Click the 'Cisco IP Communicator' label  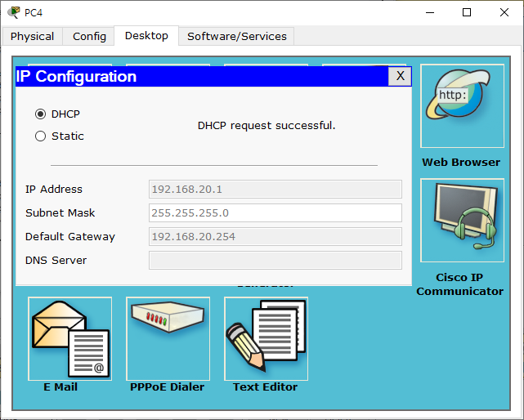click(x=460, y=284)
